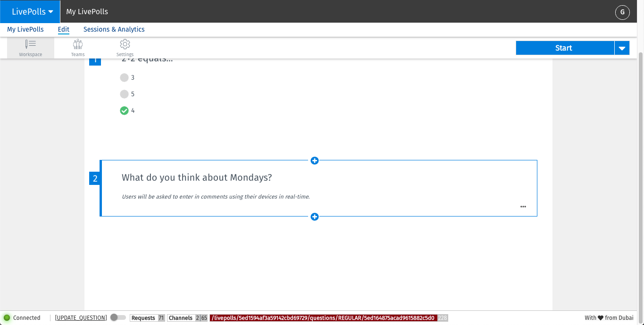The width and height of the screenshot is (644, 325).
Task: Open the Settings gear section
Action: point(125,48)
